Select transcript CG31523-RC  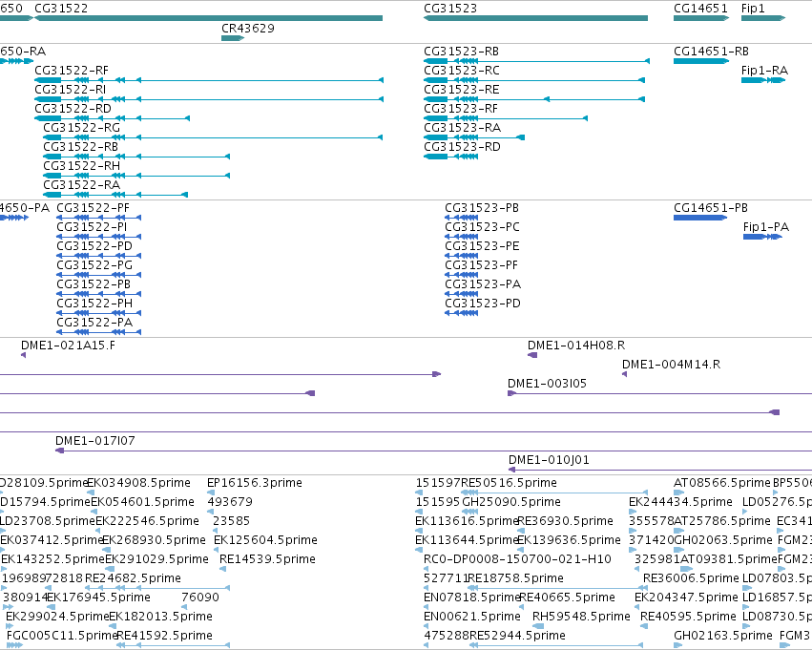click(x=534, y=80)
